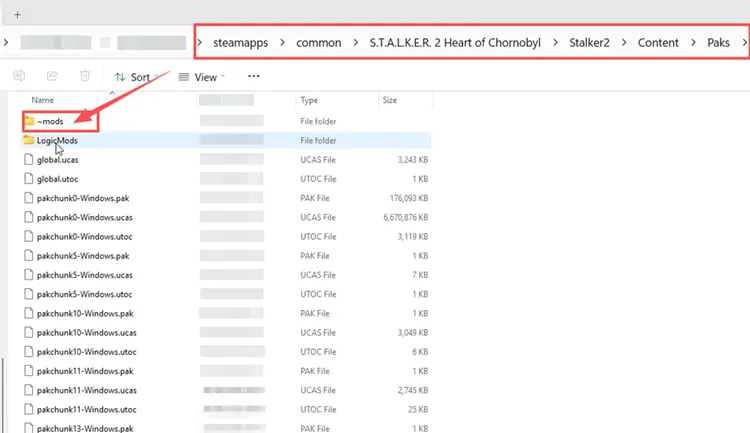Image resolution: width=750 pixels, height=433 pixels.
Task: Open the Sort dropdown menu
Action: pyautogui.click(x=136, y=77)
